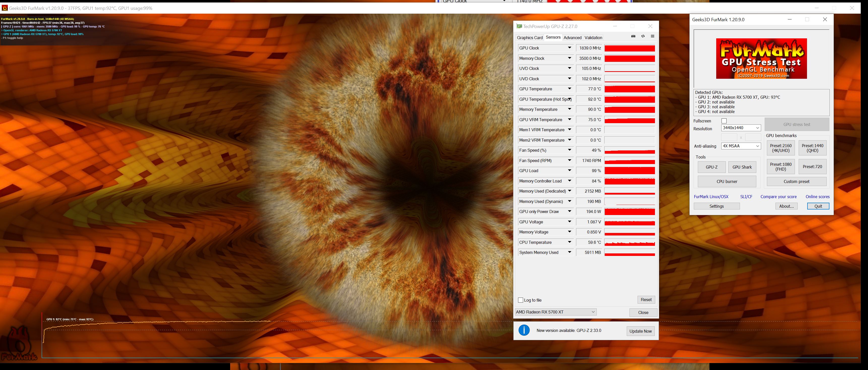Open the Resolution 3440x1440 dropdown
Image resolution: width=868 pixels, height=370 pixels.
point(741,128)
